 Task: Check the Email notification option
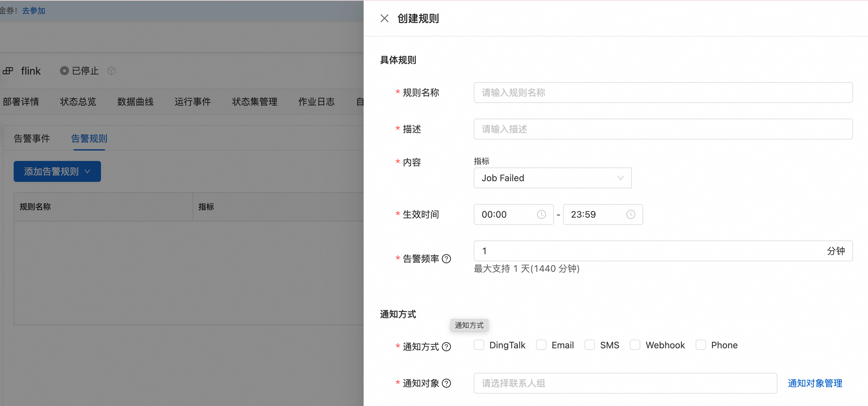pyautogui.click(x=541, y=345)
